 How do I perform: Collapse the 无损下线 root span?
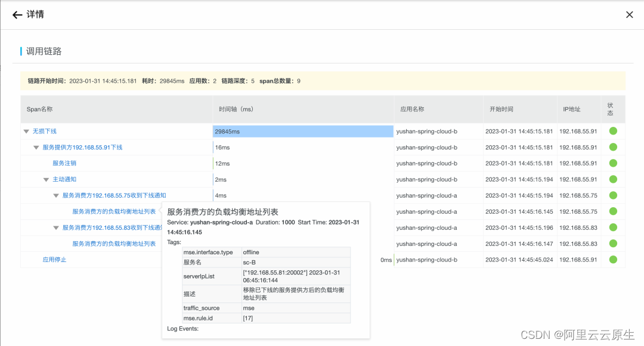click(x=26, y=132)
